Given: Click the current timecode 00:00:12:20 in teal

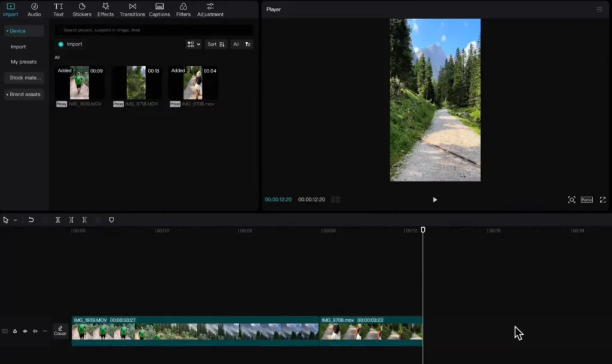Looking at the screenshot, I should pos(278,200).
